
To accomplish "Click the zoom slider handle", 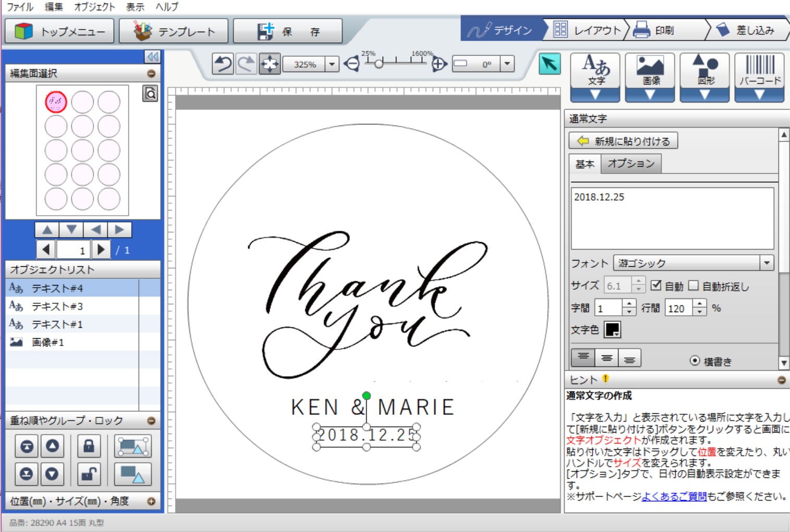I will (x=379, y=64).
